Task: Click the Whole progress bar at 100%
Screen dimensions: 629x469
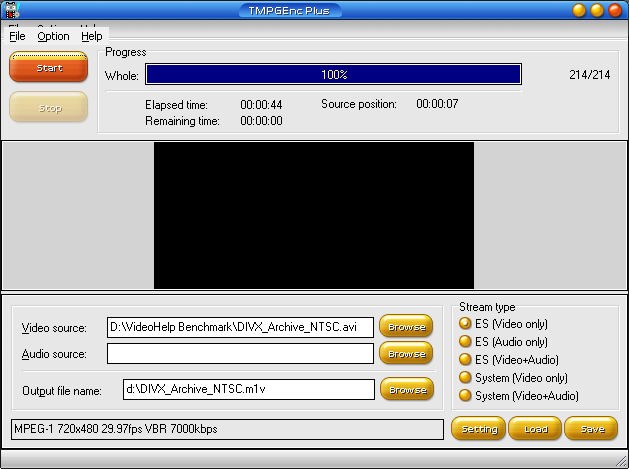Action: pos(333,74)
